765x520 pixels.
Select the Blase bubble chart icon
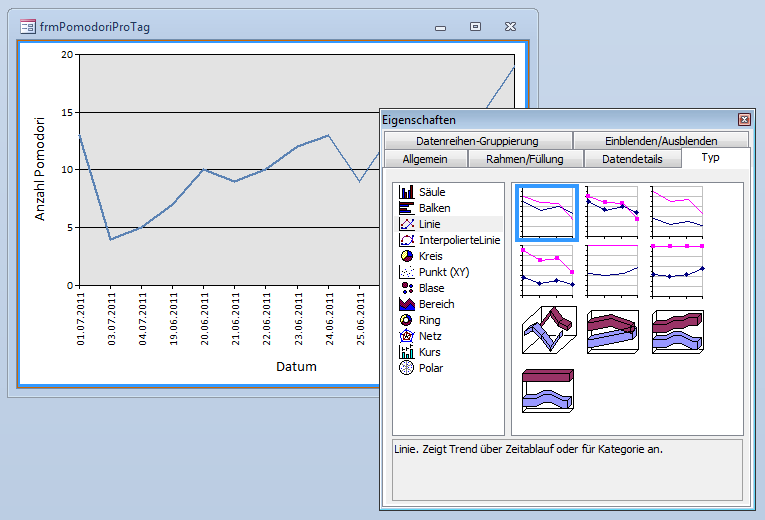tap(406, 288)
